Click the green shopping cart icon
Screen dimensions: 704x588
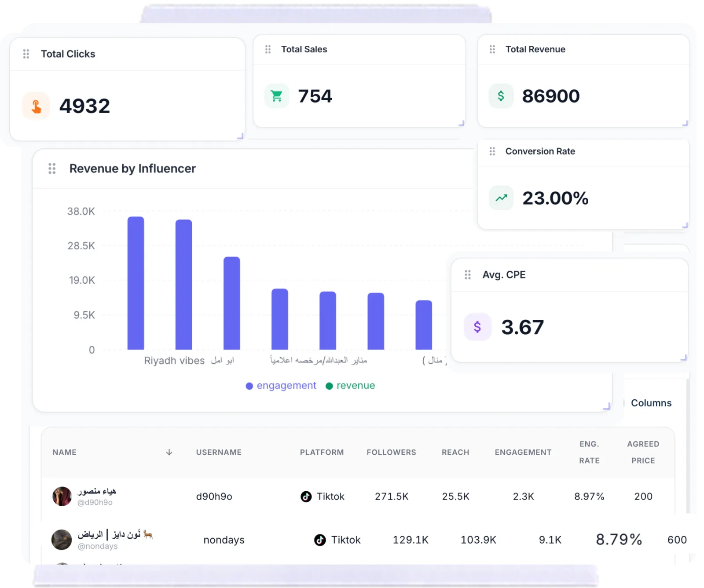[277, 96]
